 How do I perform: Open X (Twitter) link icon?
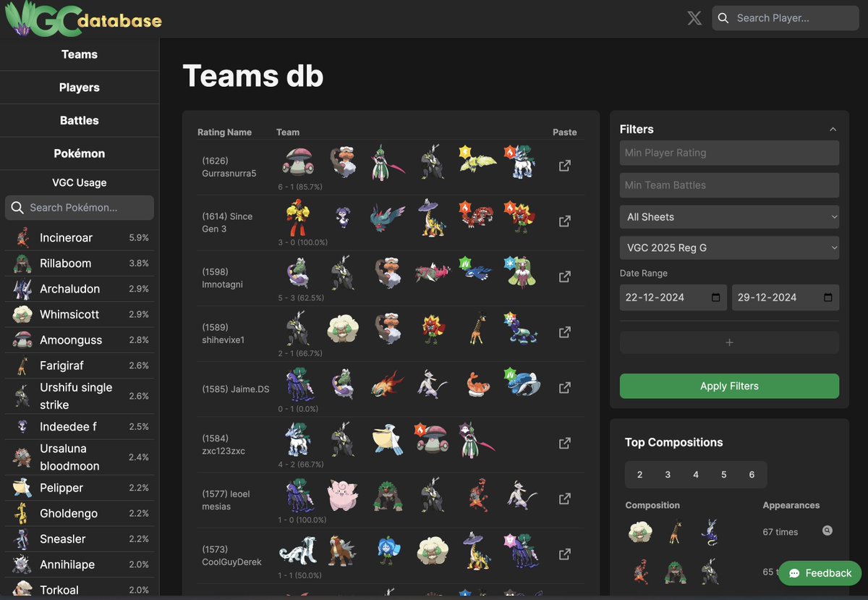point(694,18)
